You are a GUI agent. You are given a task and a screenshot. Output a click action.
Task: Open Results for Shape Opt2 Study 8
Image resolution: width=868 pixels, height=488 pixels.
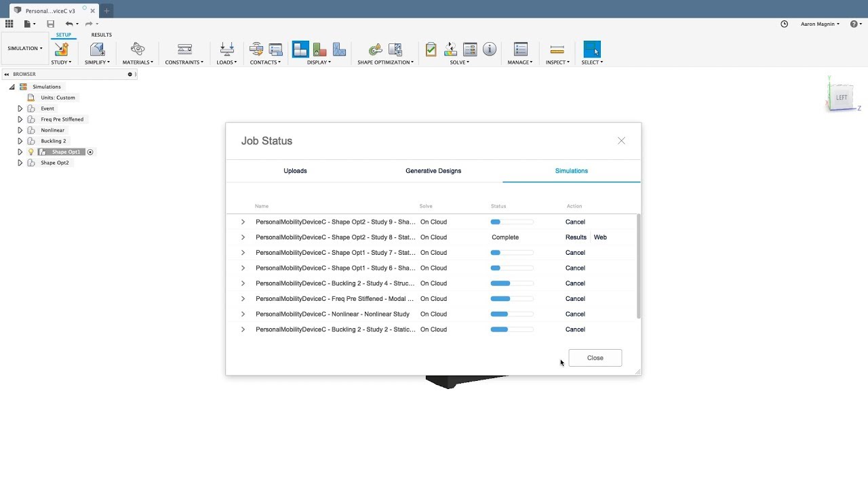(x=576, y=237)
